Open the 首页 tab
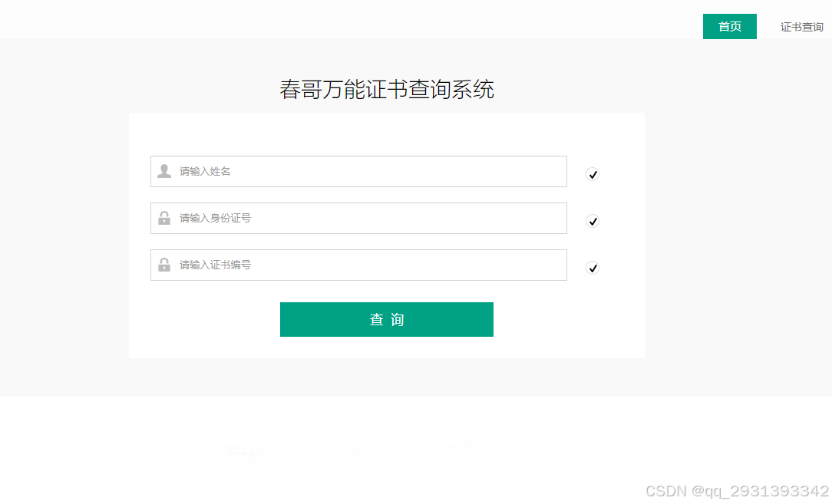 tap(729, 27)
